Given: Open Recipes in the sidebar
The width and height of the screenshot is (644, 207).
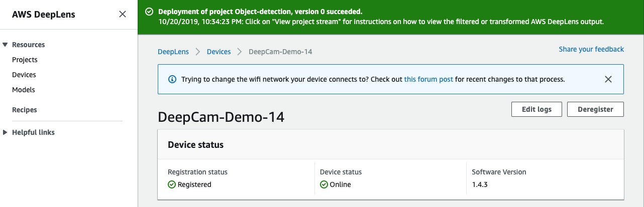Looking at the screenshot, I should [x=25, y=110].
